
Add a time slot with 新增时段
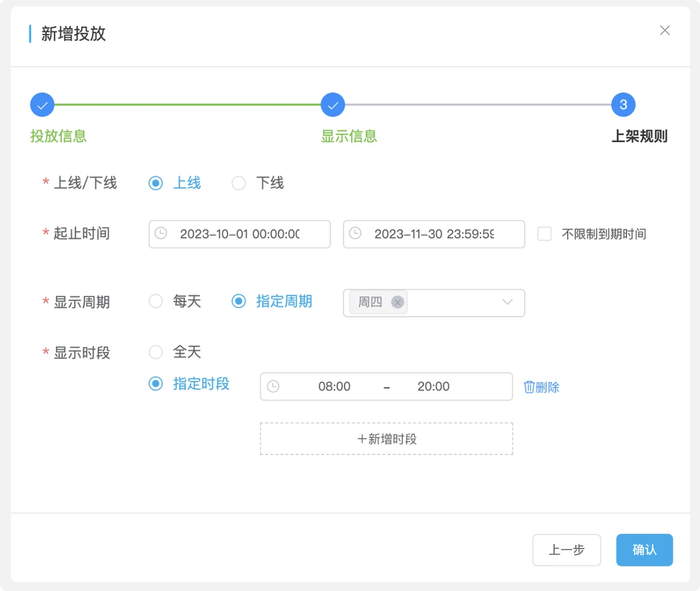[x=386, y=439]
